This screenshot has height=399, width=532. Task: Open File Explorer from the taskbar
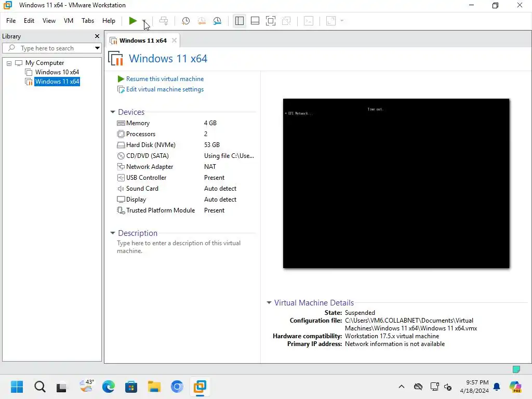click(154, 387)
